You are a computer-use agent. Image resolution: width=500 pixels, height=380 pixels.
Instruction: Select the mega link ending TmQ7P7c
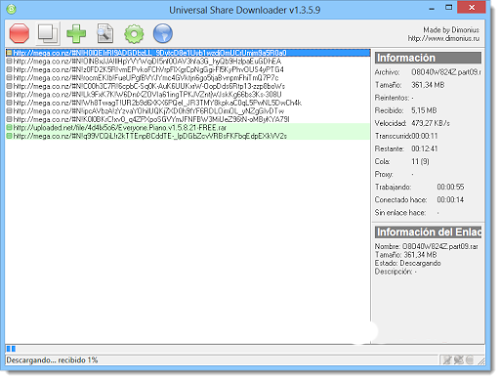pos(188,78)
